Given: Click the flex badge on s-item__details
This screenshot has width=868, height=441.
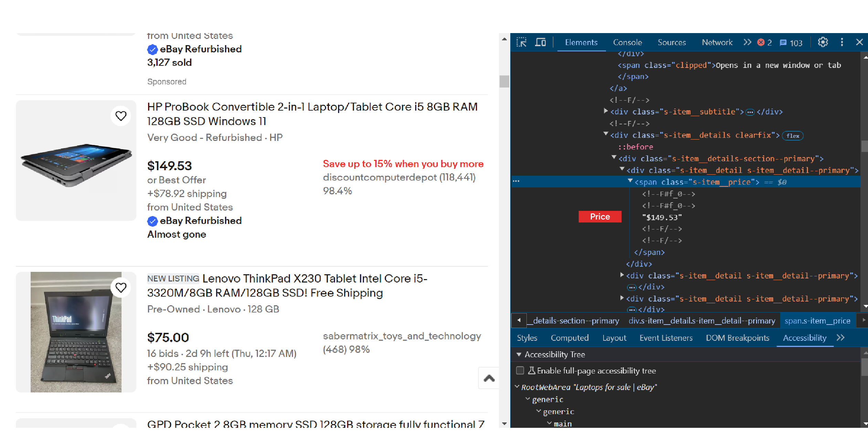Looking at the screenshot, I should [793, 136].
